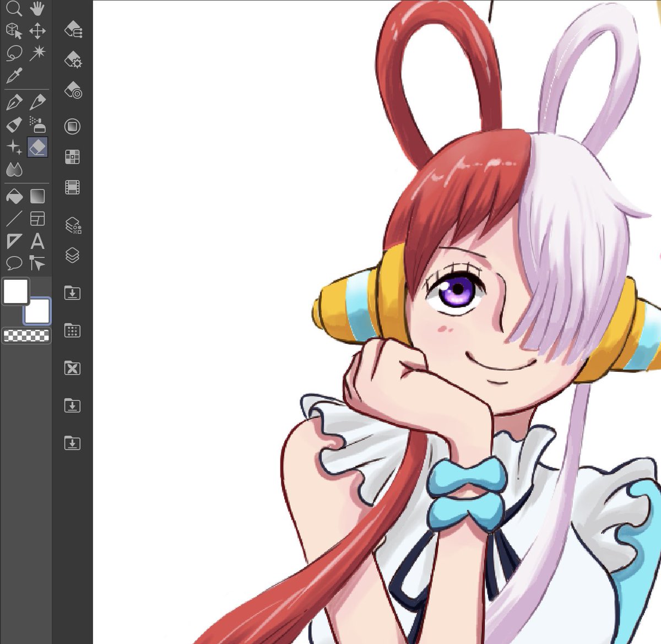Open the Tool Property eraser-gear icon

[73, 59]
